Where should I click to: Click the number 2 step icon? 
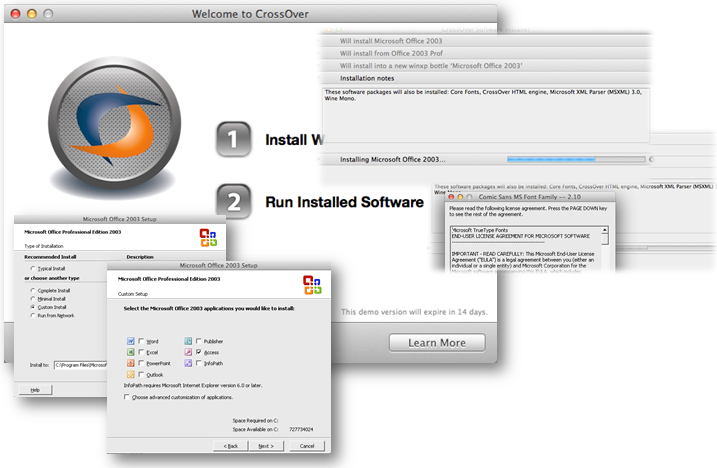(x=233, y=201)
